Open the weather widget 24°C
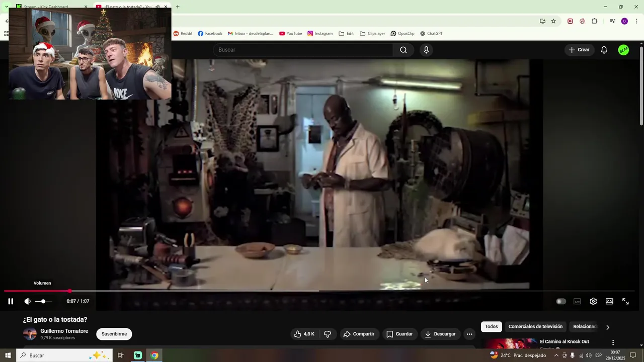 [x=518, y=355]
